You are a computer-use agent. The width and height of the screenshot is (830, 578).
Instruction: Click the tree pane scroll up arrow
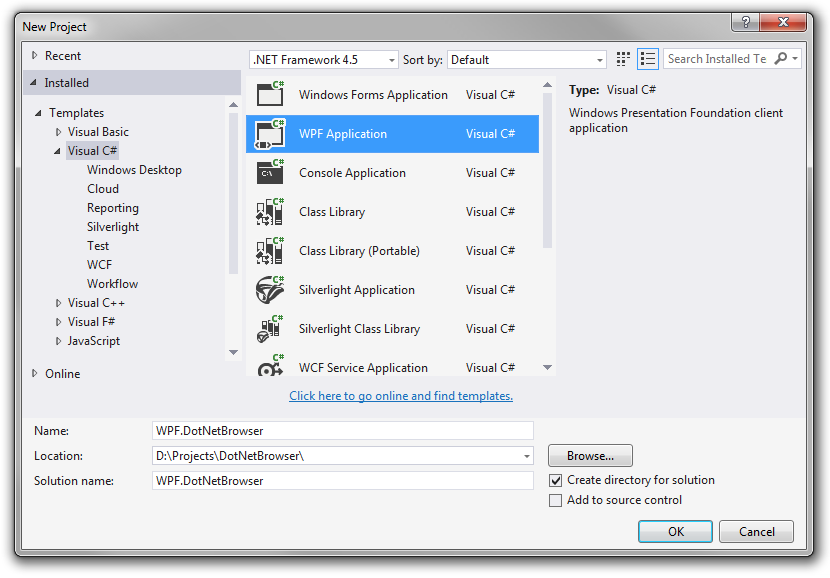233,105
